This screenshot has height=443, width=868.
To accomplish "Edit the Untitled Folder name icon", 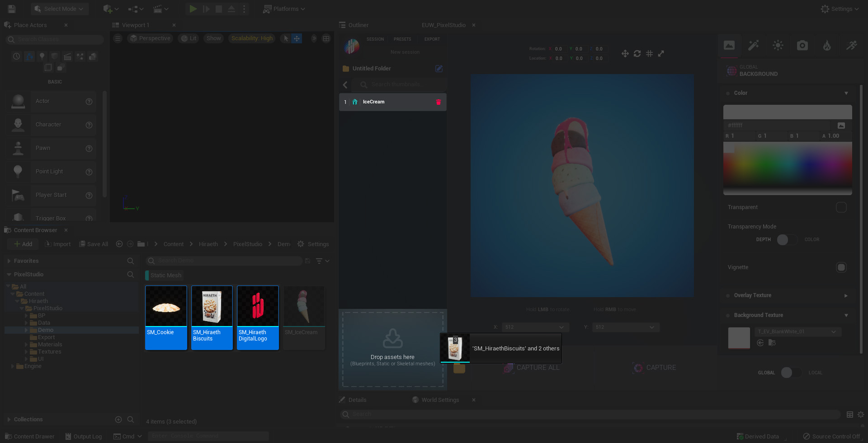I will click(x=439, y=69).
